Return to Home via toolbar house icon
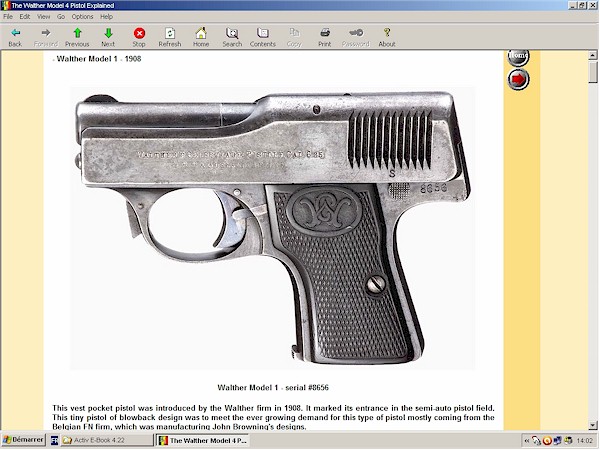 pos(201,38)
